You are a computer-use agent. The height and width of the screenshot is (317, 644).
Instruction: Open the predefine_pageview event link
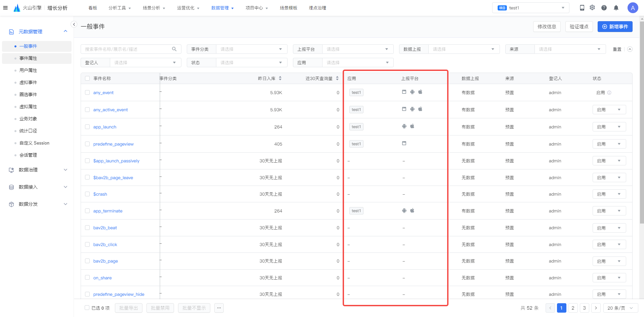pyautogui.click(x=113, y=144)
